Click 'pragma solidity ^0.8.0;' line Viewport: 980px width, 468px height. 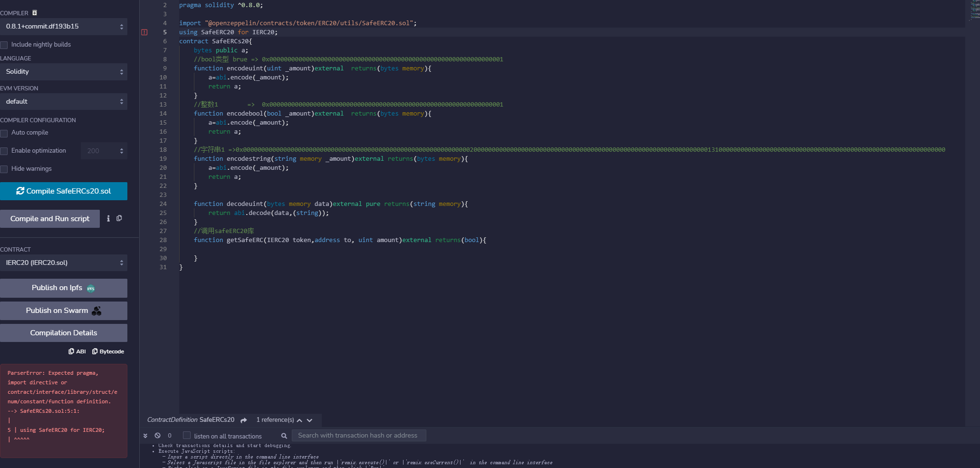click(x=221, y=5)
